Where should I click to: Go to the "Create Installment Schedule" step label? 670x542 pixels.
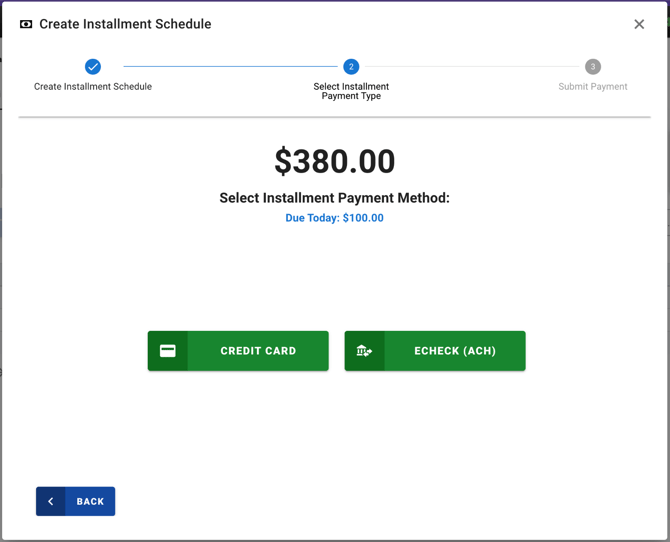93,87
